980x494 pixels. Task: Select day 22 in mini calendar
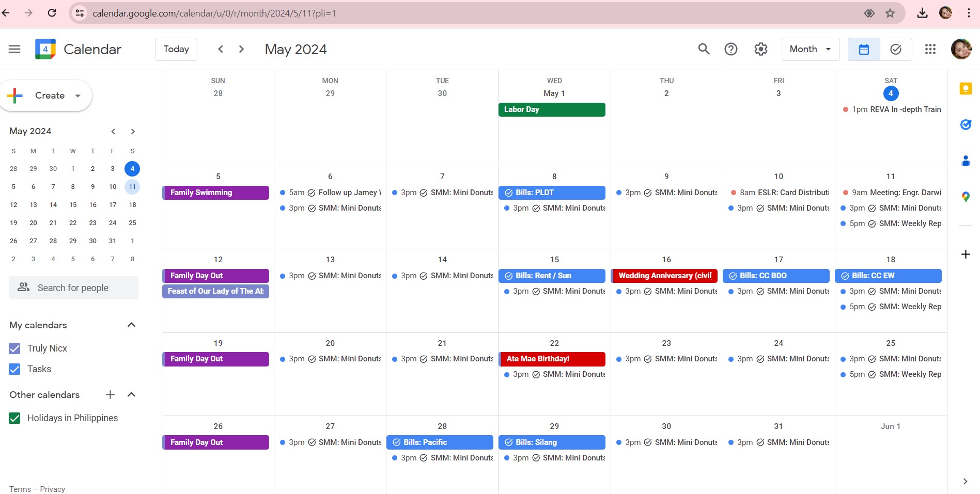(73, 223)
